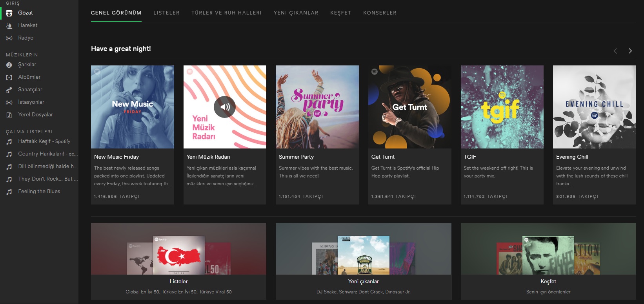The image size is (644, 304).
Task: Select Şarkılar under Müziklerin
Action: (27, 64)
